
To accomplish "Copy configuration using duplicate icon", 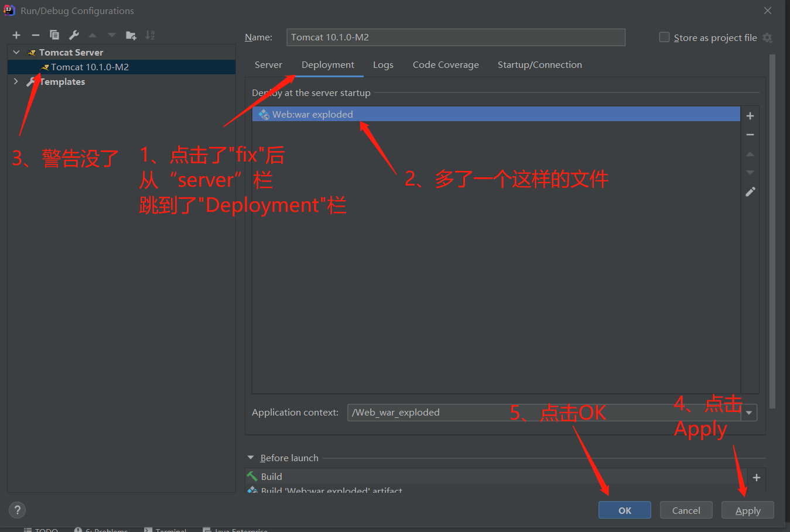I will point(54,35).
